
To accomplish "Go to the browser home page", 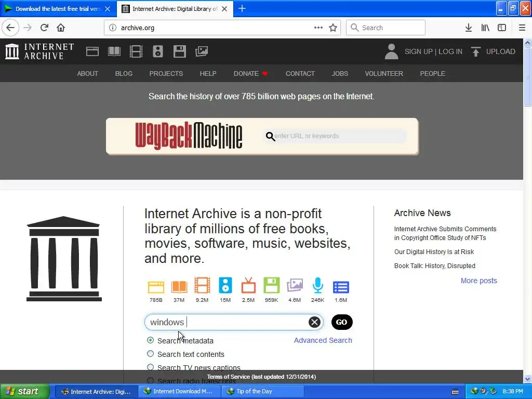I will coord(61,28).
